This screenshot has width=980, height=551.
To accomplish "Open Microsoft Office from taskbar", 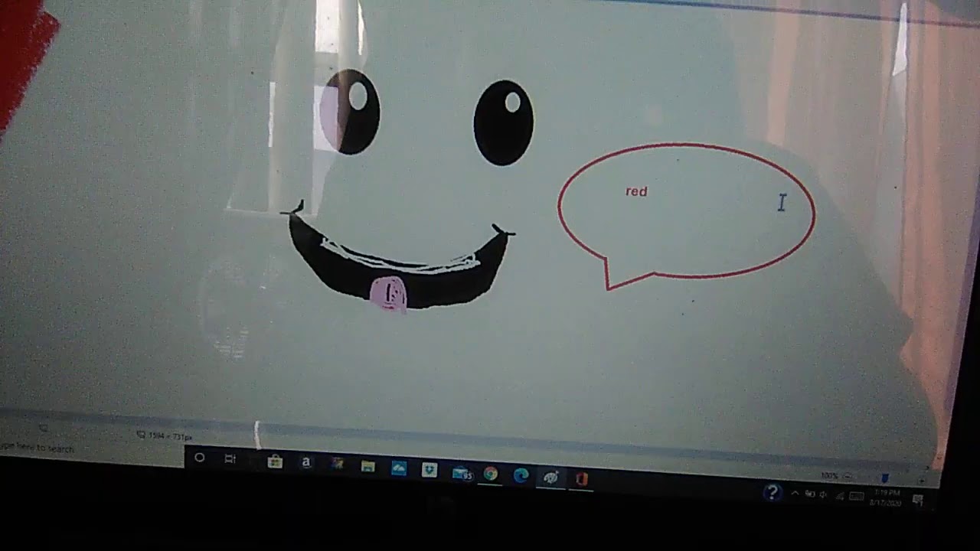I will click(582, 479).
